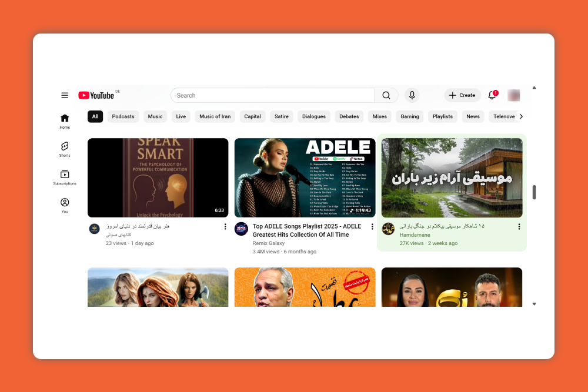Select the Capital filter chip

coord(252,116)
